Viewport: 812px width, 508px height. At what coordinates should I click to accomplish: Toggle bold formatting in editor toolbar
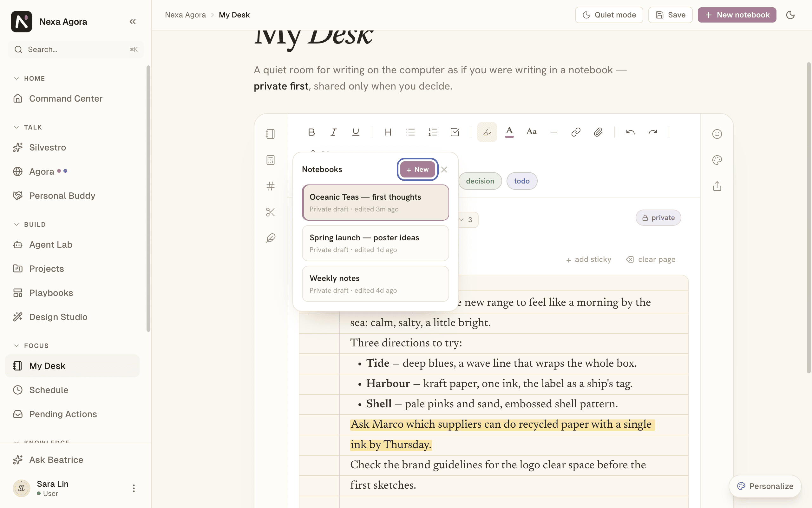(311, 132)
